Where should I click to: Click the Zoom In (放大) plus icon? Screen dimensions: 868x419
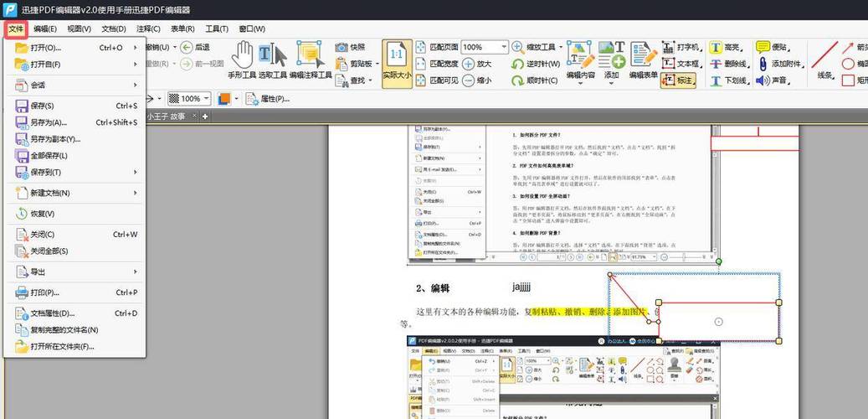tap(469, 64)
